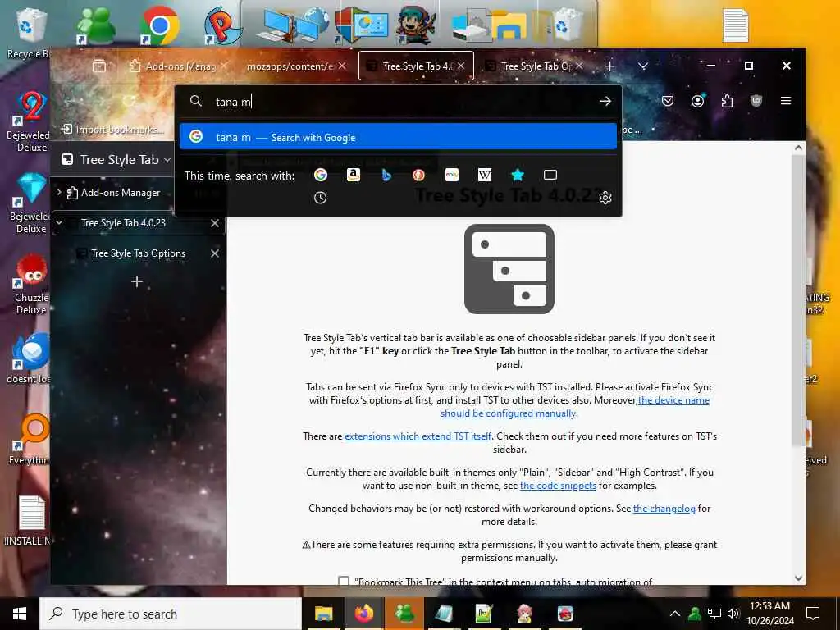Open 'the code snippets' link
Image resolution: width=840 pixels, height=630 pixels.
pyautogui.click(x=558, y=486)
